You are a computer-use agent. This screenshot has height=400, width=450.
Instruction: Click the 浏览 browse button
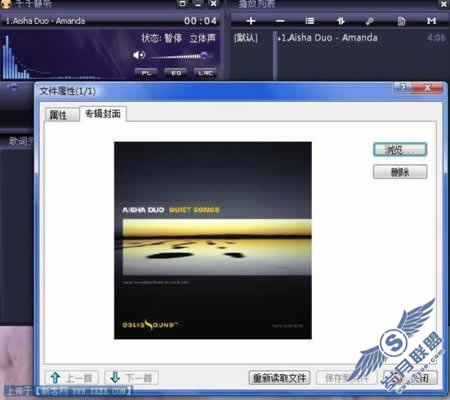(400, 149)
